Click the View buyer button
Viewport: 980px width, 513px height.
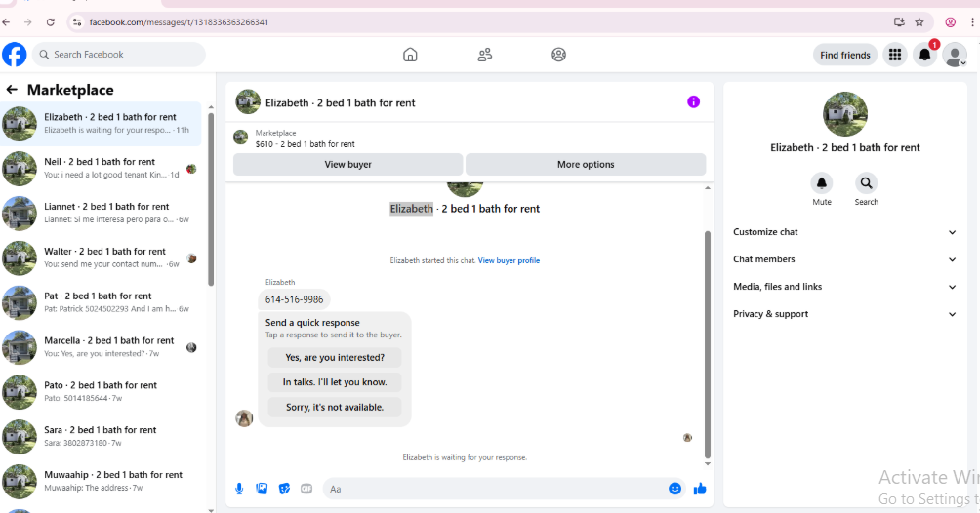point(348,164)
